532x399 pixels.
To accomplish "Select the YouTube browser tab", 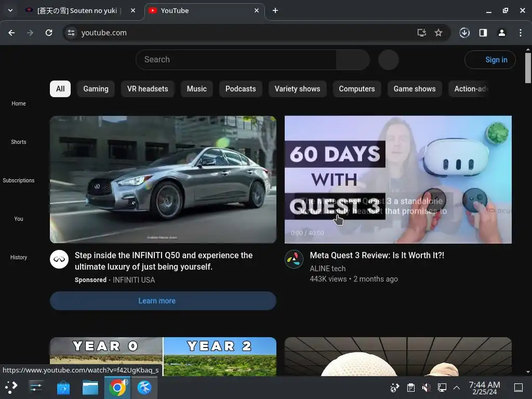I will pyautogui.click(x=205, y=10).
